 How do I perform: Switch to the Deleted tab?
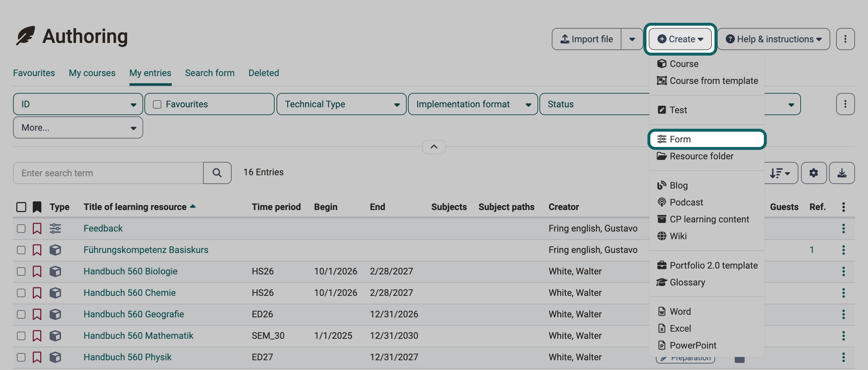click(264, 73)
